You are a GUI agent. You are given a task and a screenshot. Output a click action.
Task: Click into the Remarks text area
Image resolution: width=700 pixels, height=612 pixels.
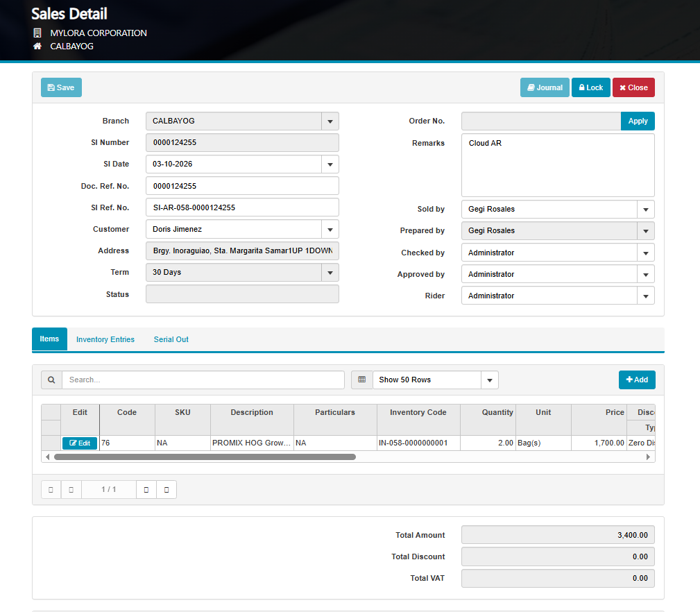point(557,165)
